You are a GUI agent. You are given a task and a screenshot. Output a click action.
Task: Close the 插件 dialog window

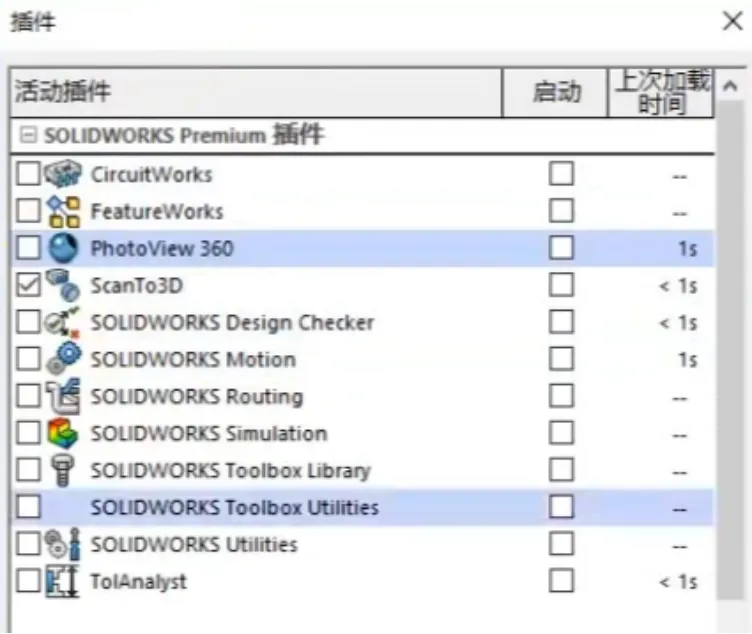pyautogui.click(x=732, y=22)
